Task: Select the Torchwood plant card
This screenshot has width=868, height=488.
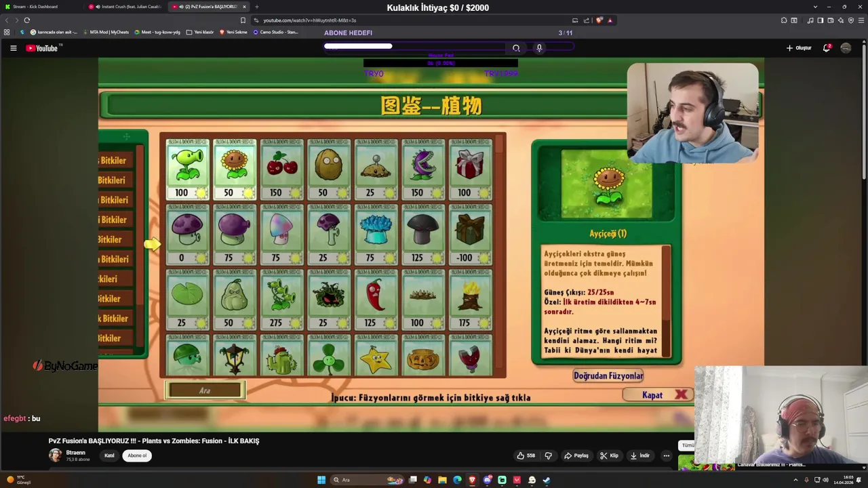Action: click(471, 300)
